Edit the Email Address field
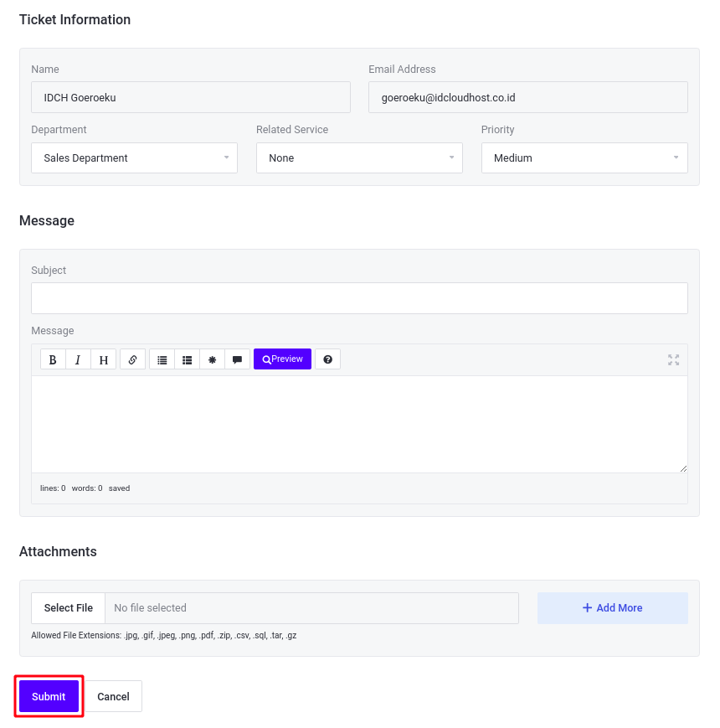The image size is (720, 728). click(x=528, y=97)
